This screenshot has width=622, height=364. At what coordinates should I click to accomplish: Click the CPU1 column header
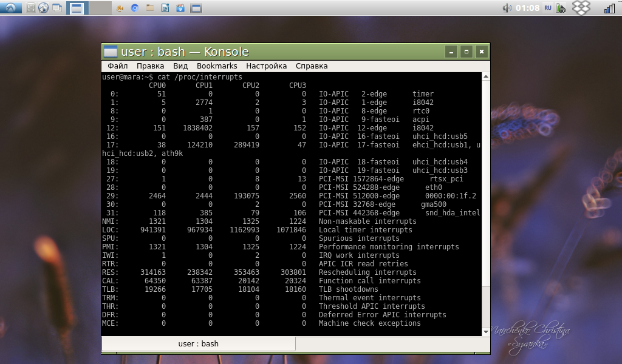pyautogui.click(x=204, y=85)
